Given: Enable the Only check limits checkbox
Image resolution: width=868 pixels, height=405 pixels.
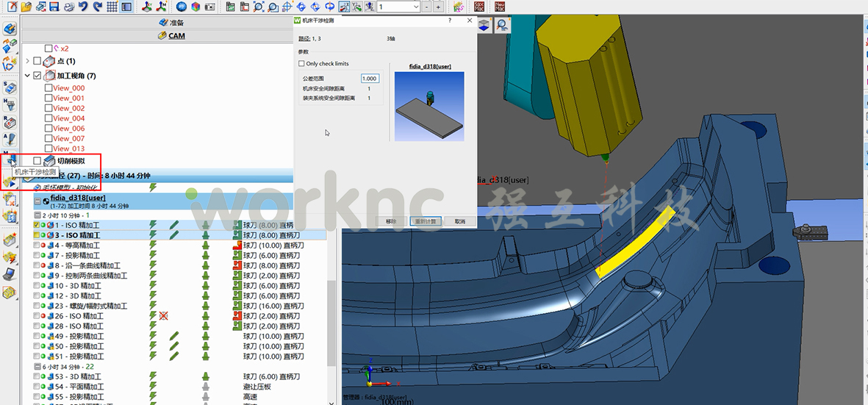Looking at the screenshot, I should 301,64.
